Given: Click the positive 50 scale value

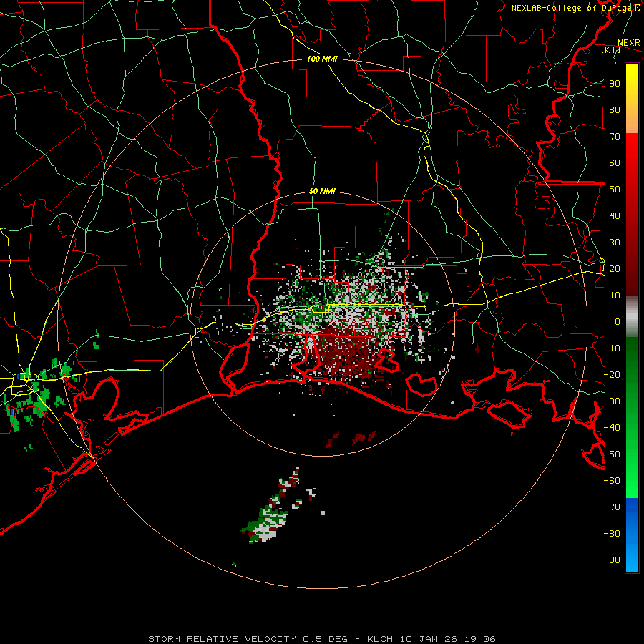Looking at the screenshot, I should [615, 190].
